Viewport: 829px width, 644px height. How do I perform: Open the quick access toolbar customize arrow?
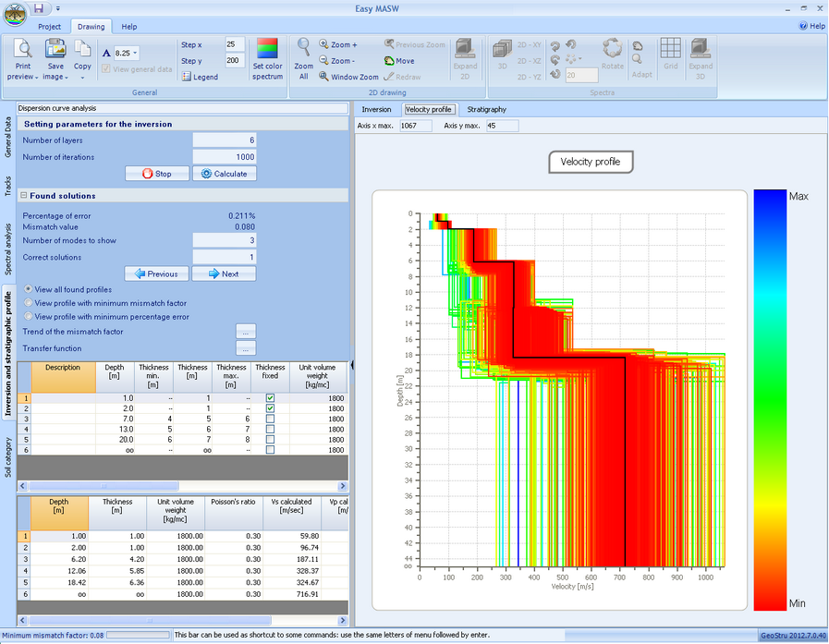[57, 8]
